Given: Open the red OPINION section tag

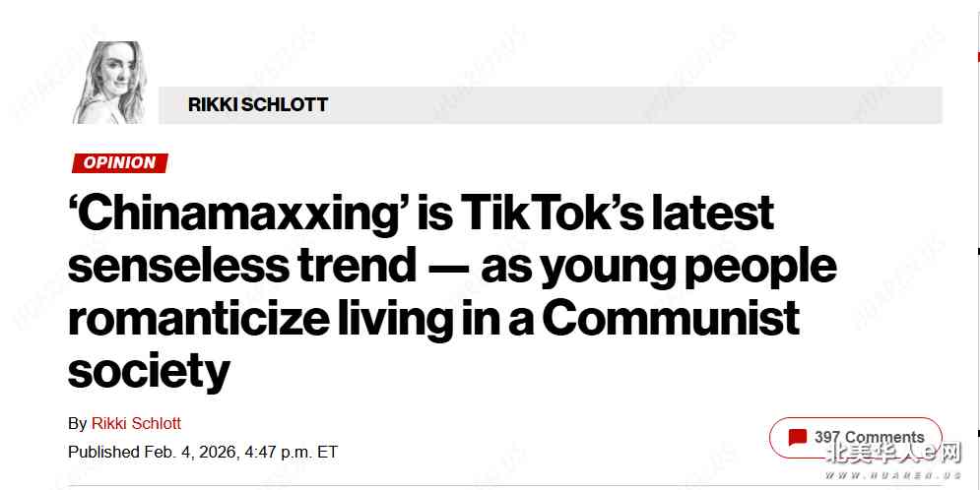Looking at the screenshot, I should pos(119,163).
